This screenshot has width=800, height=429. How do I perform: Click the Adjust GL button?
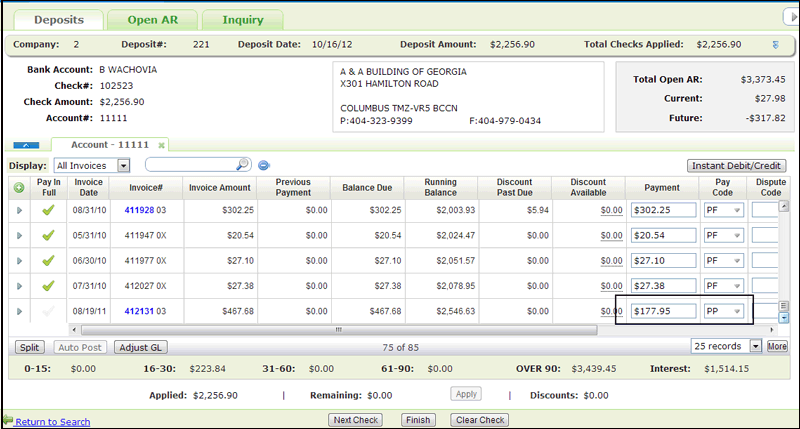pos(140,347)
